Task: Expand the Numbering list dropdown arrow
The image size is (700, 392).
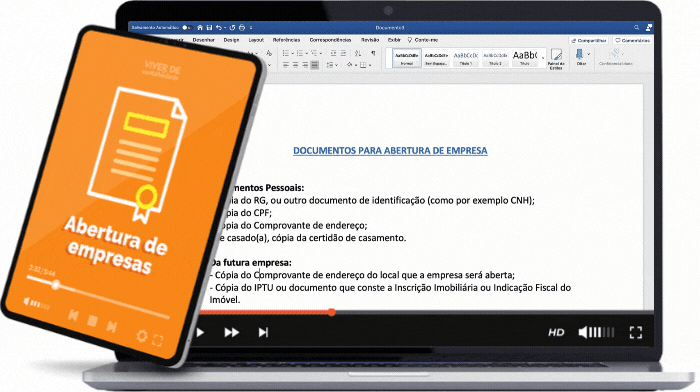Action: pyautogui.click(x=307, y=54)
